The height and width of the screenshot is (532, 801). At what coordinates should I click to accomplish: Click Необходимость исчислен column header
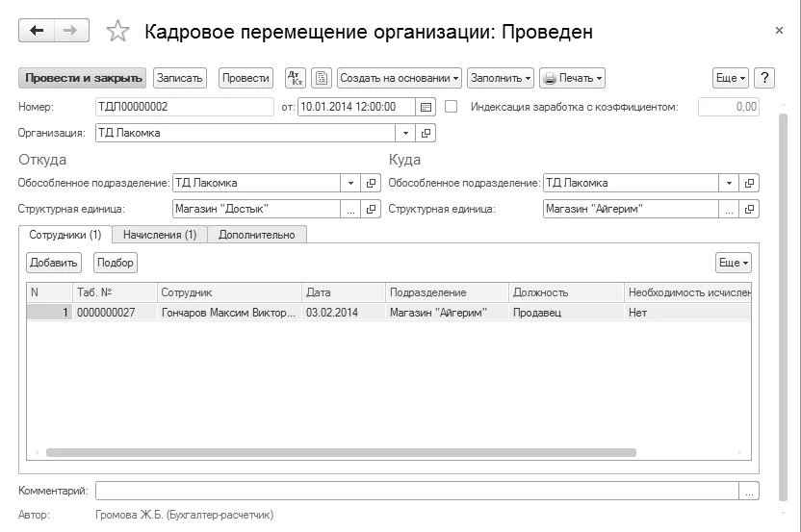[687, 292]
